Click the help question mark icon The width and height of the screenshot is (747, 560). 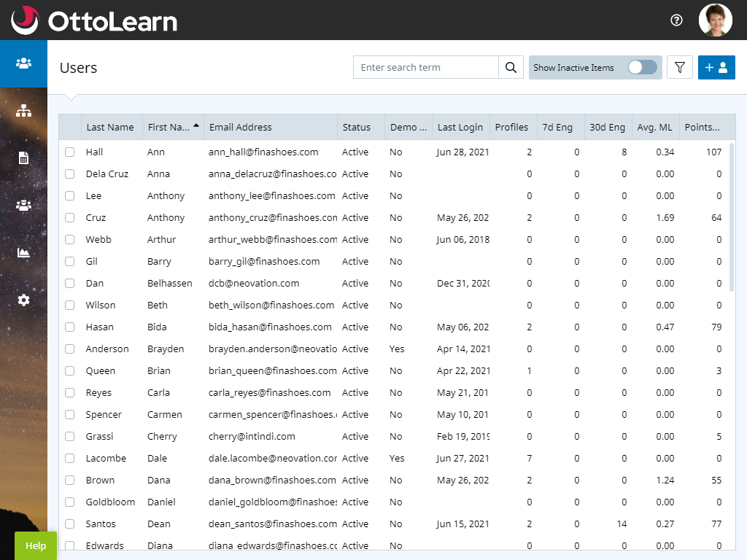[676, 20]
